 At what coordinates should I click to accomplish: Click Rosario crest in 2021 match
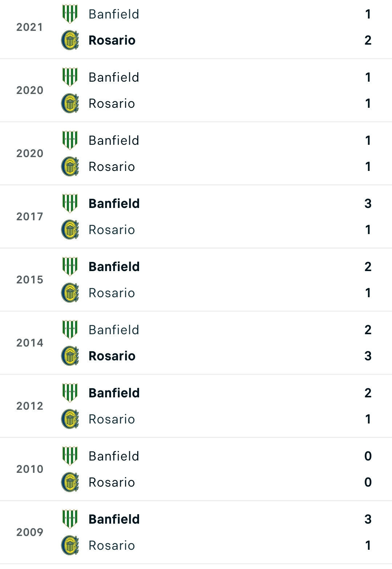pos(70,40)
